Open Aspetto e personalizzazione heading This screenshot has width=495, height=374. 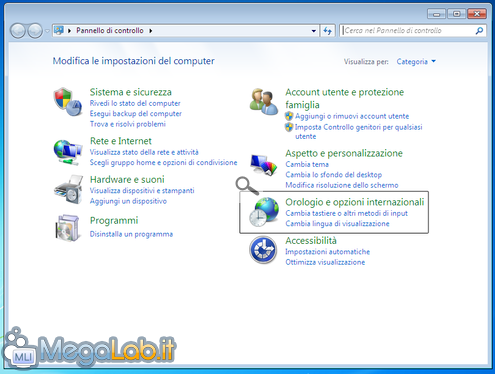(344, 153)
